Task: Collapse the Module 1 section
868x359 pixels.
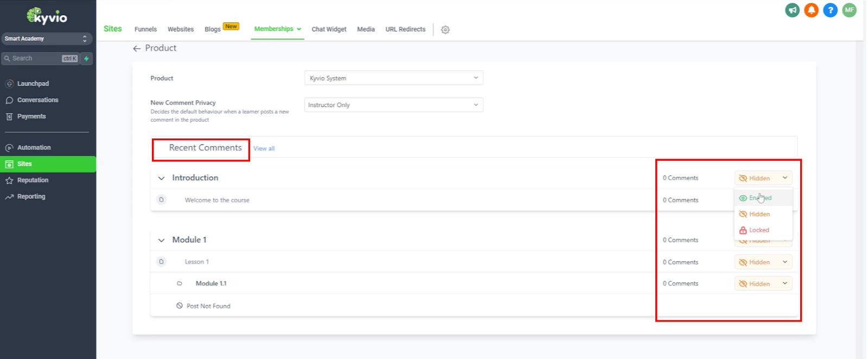Action: click(161, 240)
